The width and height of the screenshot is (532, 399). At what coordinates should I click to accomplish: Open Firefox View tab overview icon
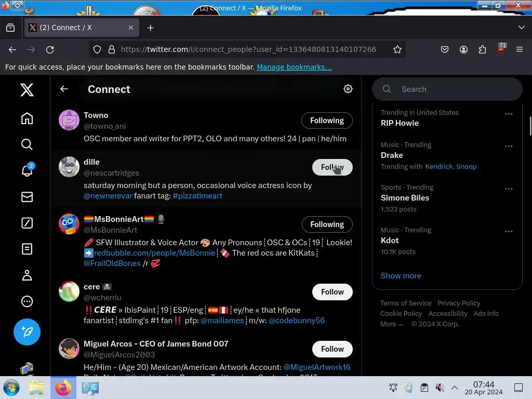[x=10, y=28]
